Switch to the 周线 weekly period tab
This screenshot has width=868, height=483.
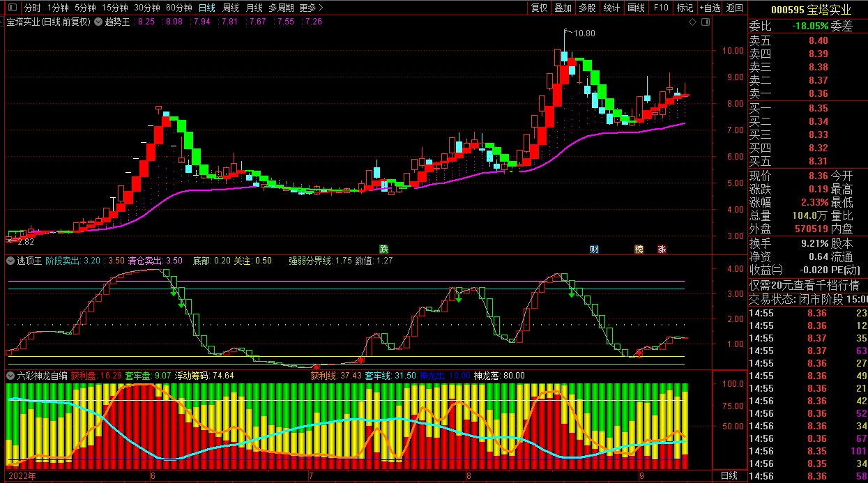point(230,8)
